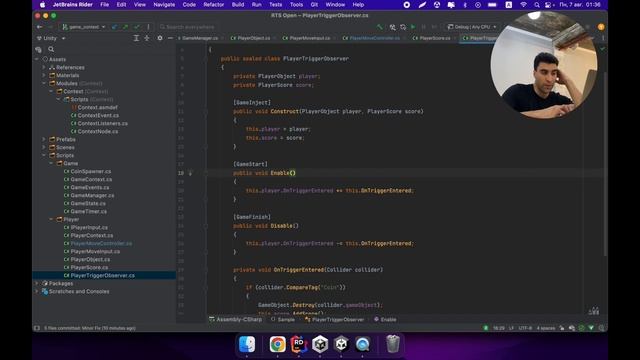Click the 4 spaces indent indicator
The height and width of the screenshot is (360, 640).
click(x=546, y=328)
